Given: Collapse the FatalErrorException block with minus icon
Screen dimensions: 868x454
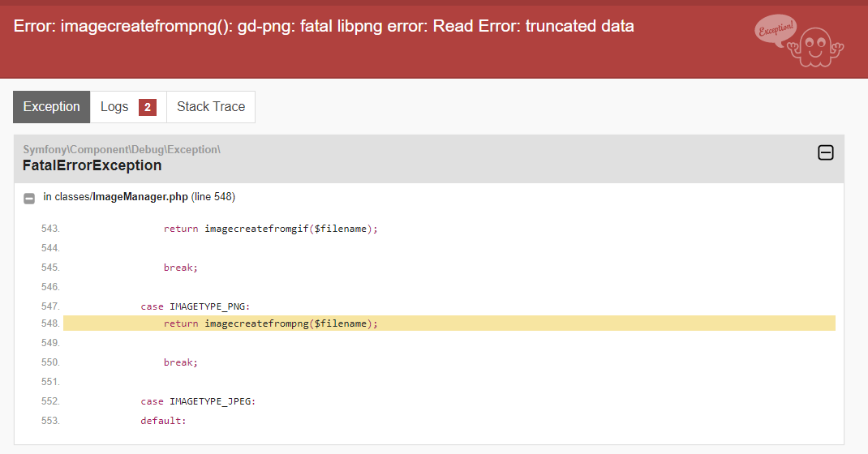Looking at the screenshot, I should [x=825, y=152].
